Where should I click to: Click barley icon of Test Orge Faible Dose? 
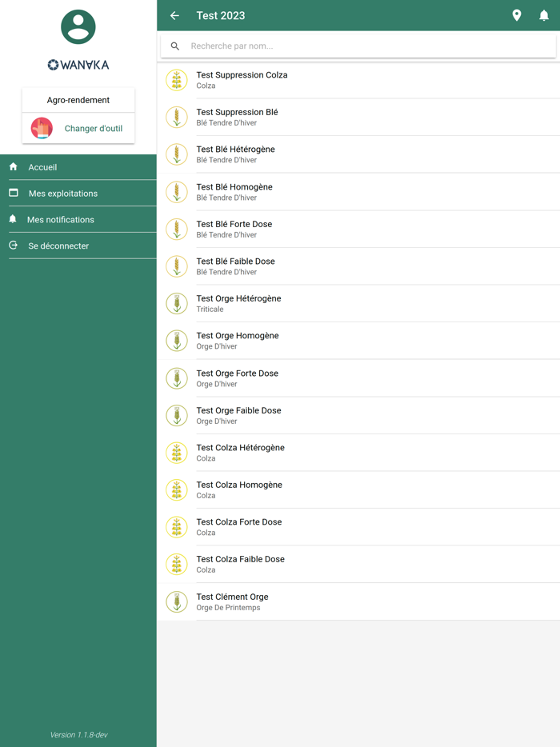click(177, 415)
